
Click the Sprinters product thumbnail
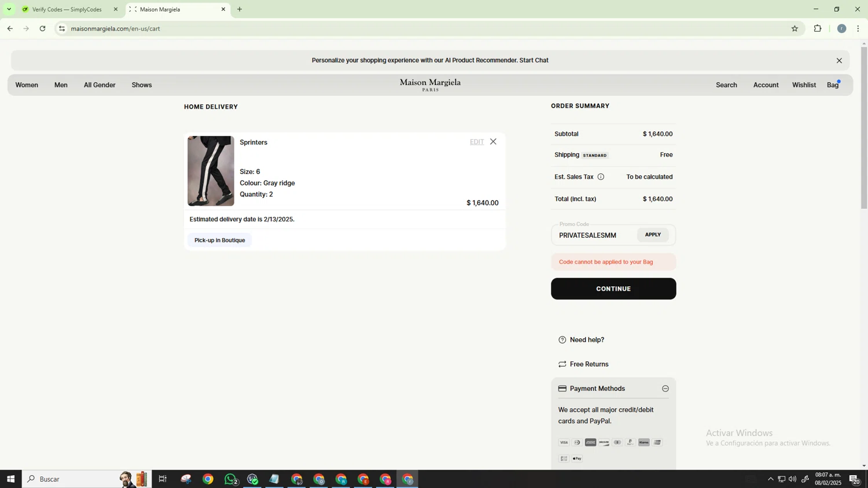[211, 171]
